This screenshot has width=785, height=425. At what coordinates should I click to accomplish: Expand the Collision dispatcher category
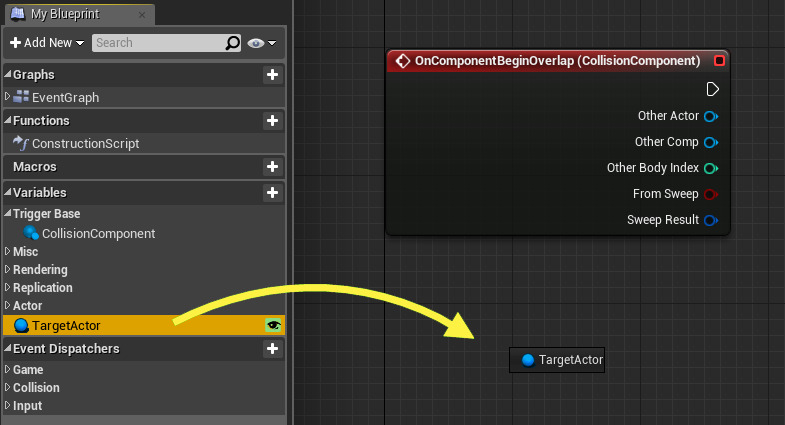pos(7,387)
